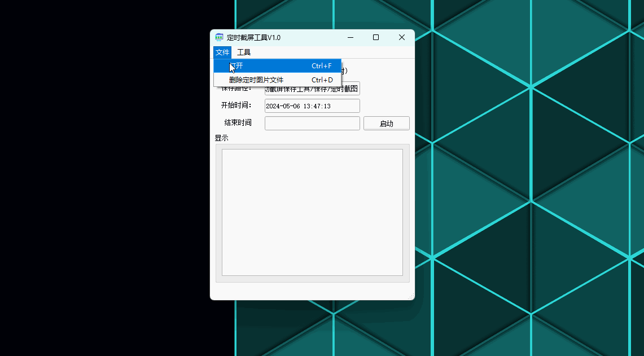Viewport: 644px width, 356px height.
Task: Click the 显示 group label
Action: pyautogui.click(x=221, y=138)
